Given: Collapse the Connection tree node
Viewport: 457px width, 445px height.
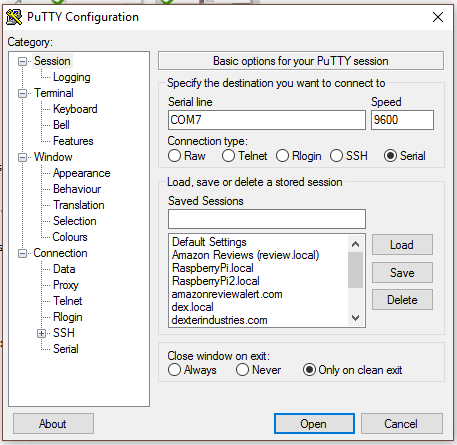Looking at the screenshot, I should pos(22,253).
